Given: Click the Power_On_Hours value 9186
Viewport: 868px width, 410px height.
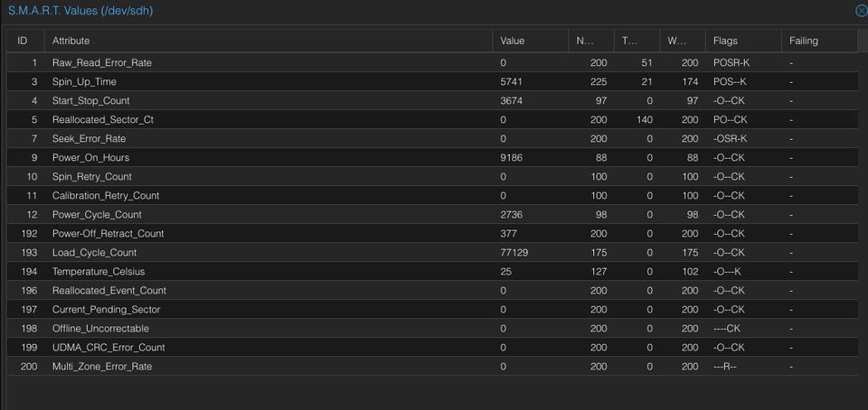Looking at the screenshot, I should (x=511, y=157).
